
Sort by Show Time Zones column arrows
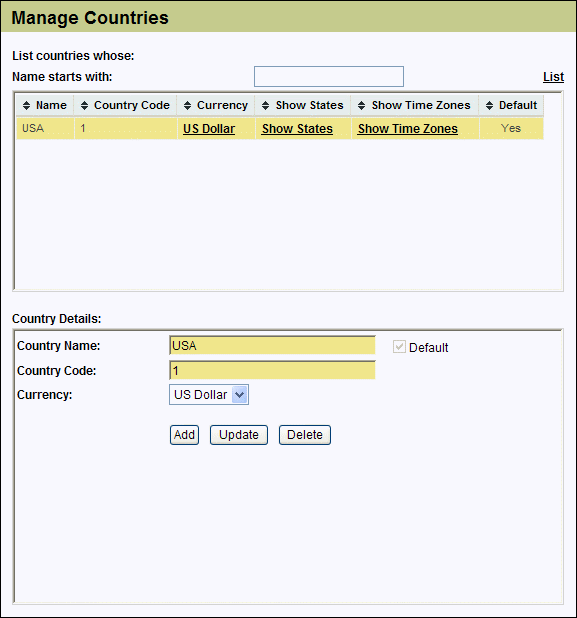pos(361,105)
